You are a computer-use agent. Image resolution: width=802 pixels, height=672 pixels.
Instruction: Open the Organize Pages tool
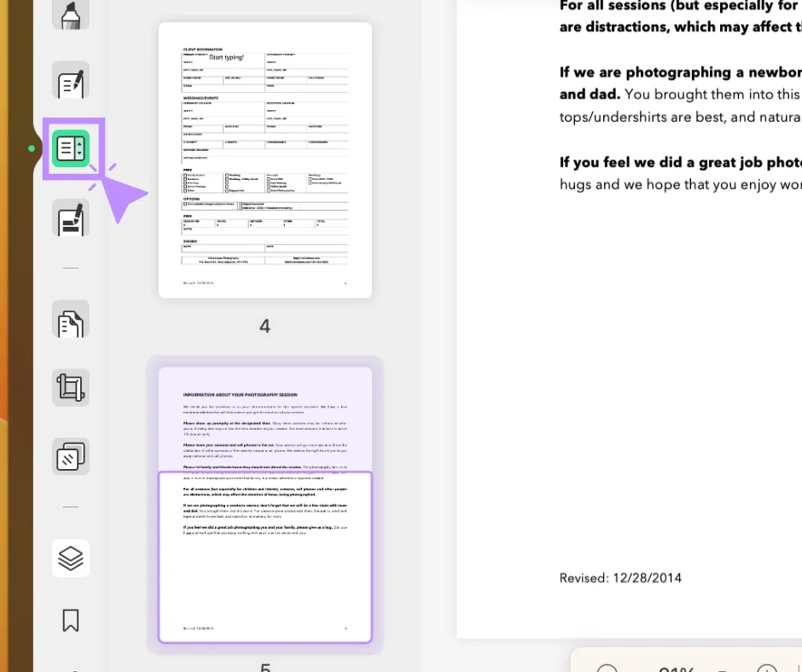(71, 320)
